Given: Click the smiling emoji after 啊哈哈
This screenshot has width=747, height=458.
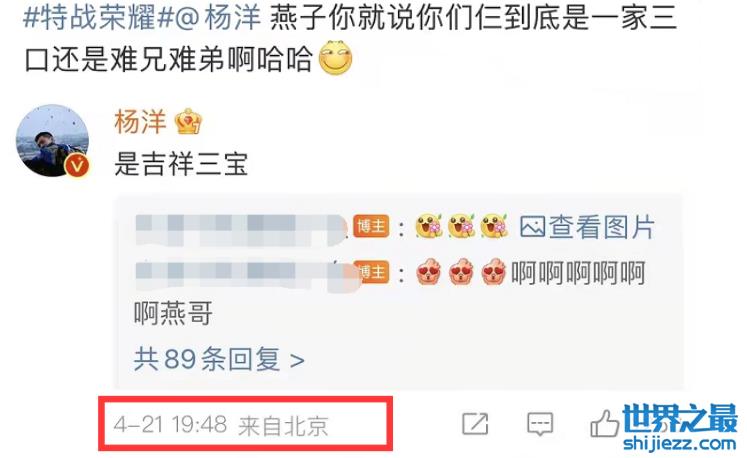Looking at the screenshot, I should point(335,58).
